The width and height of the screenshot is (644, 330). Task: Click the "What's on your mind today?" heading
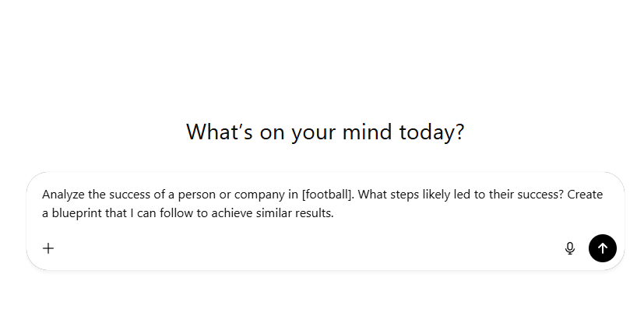click(325, 132)
